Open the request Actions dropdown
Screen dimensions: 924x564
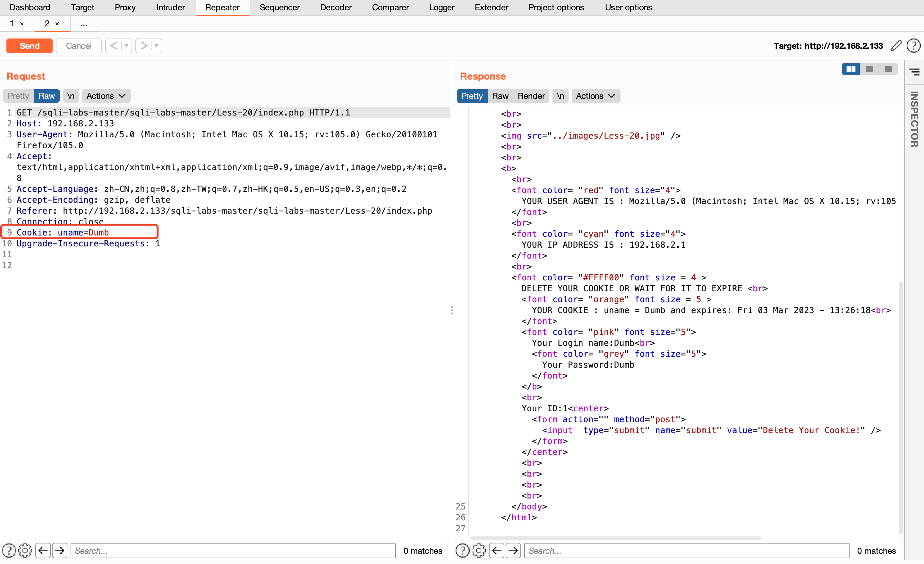(106, 96)
